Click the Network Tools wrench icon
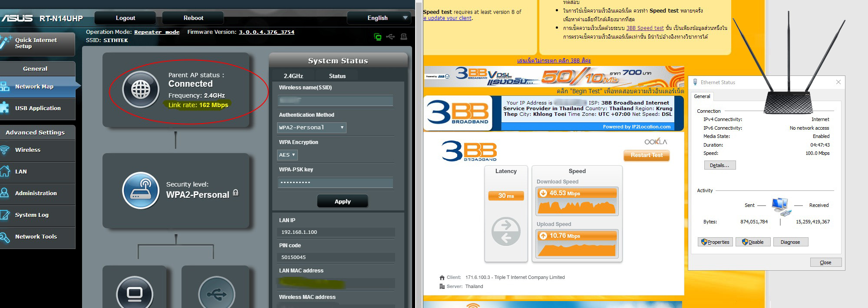 coord(5,237)
